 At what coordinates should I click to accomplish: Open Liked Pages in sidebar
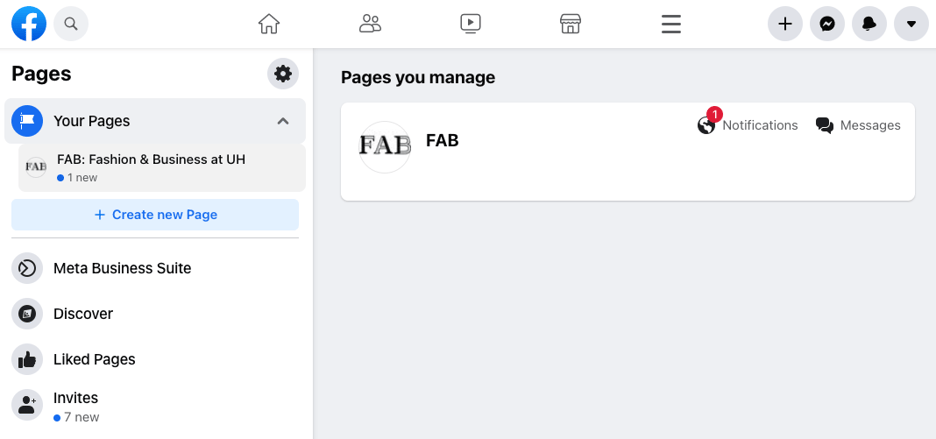[93, 359]
